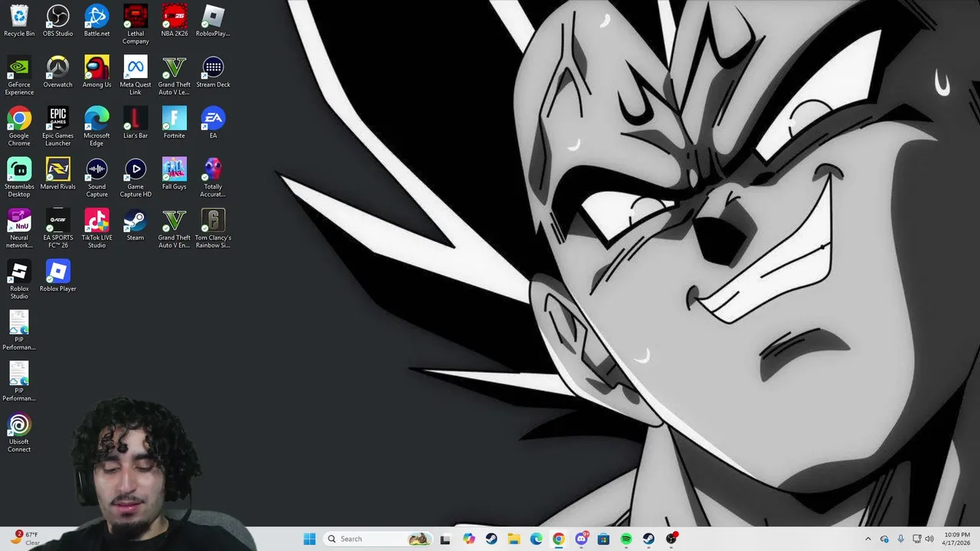Image resolution: width=980 pixels, height=551 pixels.
Task: Switch to Spotify on the taskbar
Action: (626, 539)
